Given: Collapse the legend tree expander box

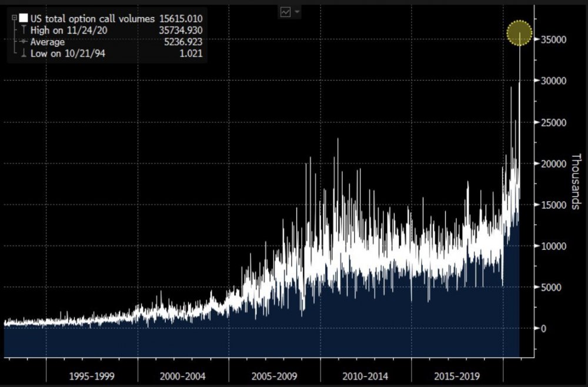Looking at the screenshot, I should [x=14, y=18].
